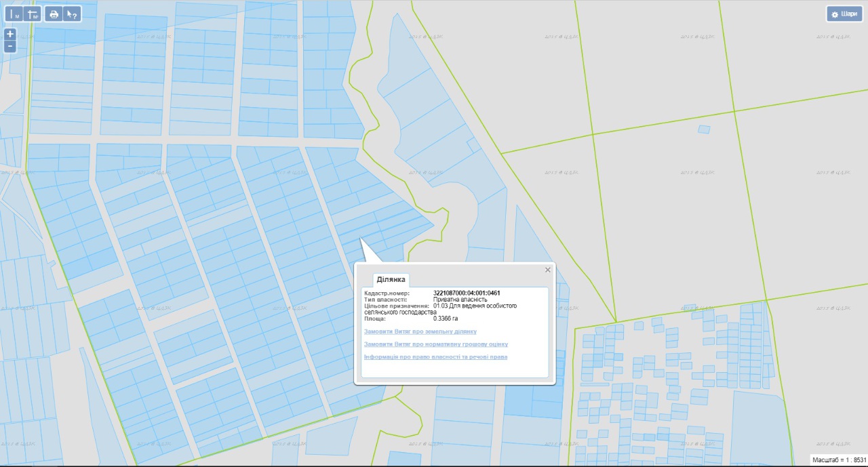Select the area measurement tool

(32, 14)
